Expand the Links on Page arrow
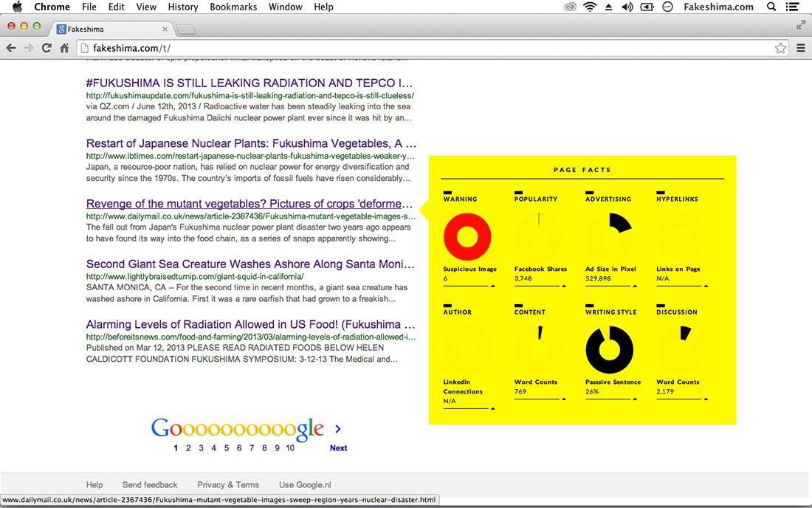 point(705,286)
